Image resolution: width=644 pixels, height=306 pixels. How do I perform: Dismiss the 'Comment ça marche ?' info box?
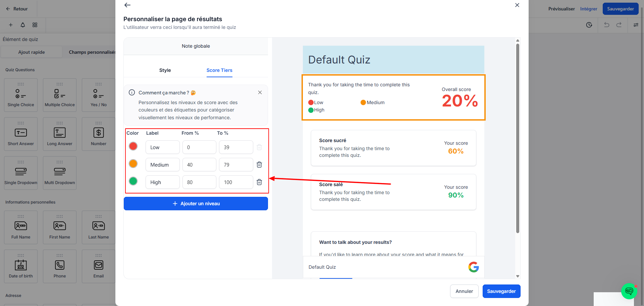(x=260, y=92)
